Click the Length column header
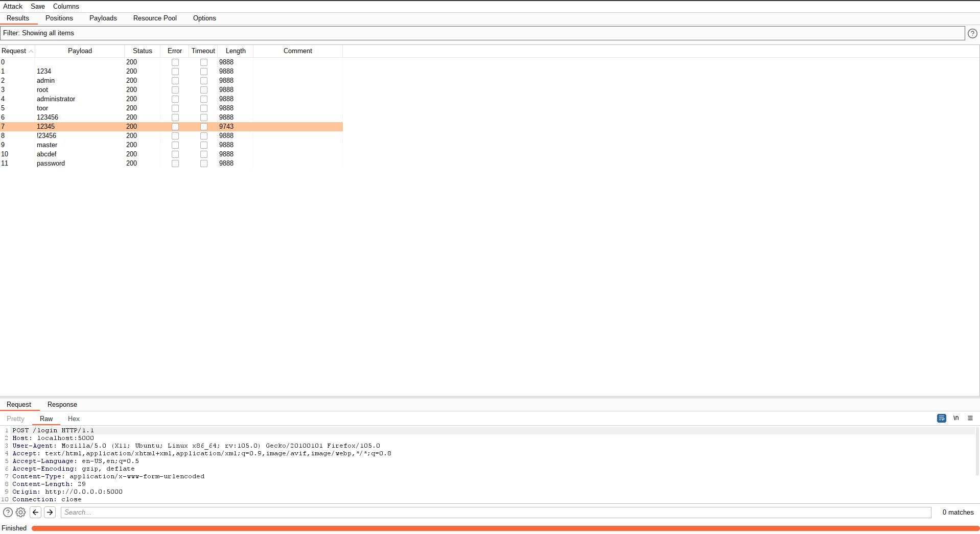 point(236,51)
